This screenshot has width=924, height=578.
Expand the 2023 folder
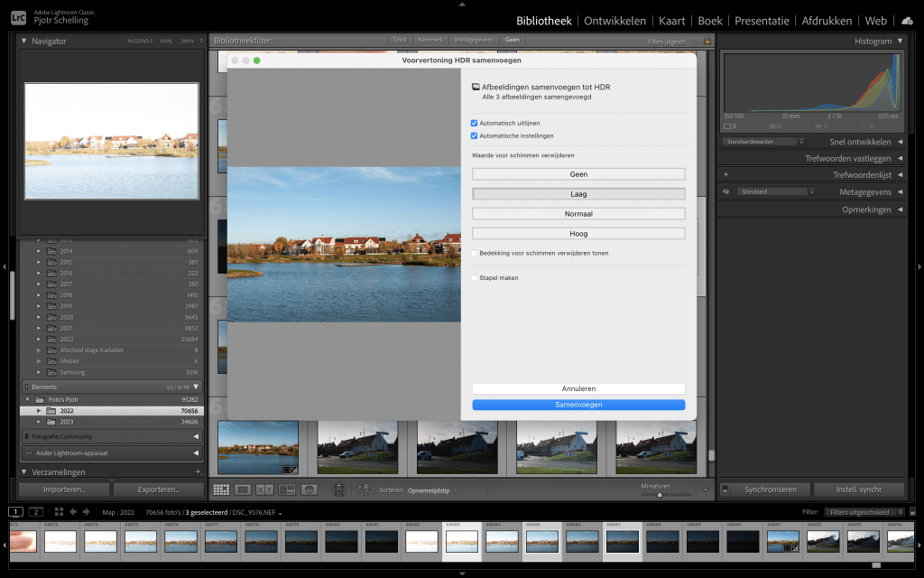coord(39,422)
